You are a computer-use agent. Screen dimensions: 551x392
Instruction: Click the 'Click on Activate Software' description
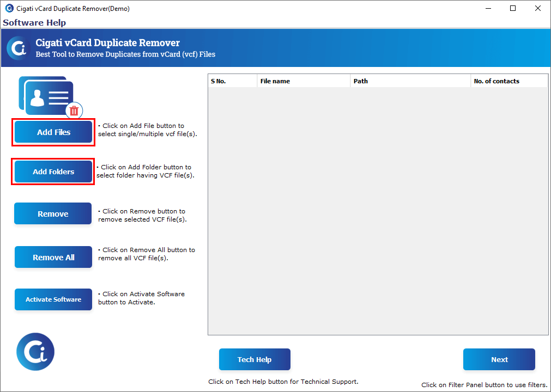[x=141, y=298]
